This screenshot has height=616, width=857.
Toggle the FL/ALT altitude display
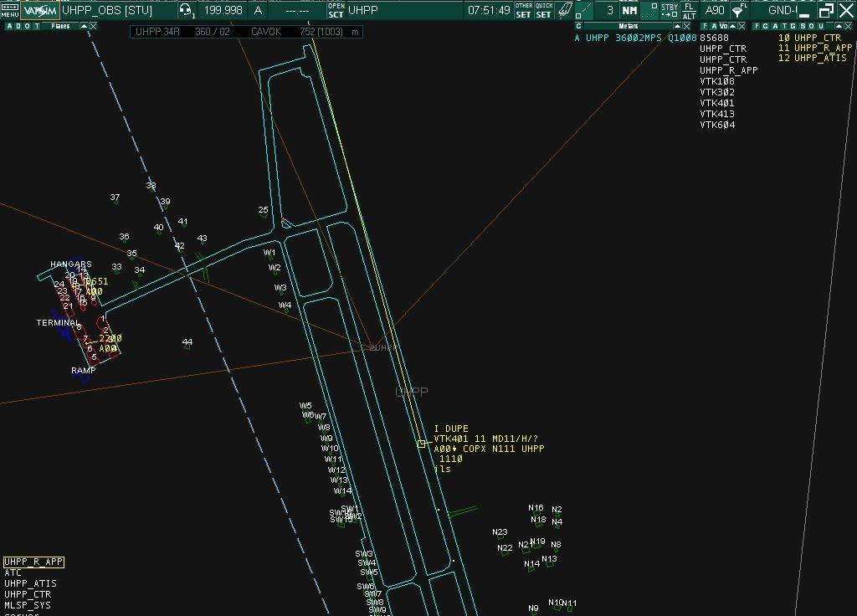(x=689, y=10)
